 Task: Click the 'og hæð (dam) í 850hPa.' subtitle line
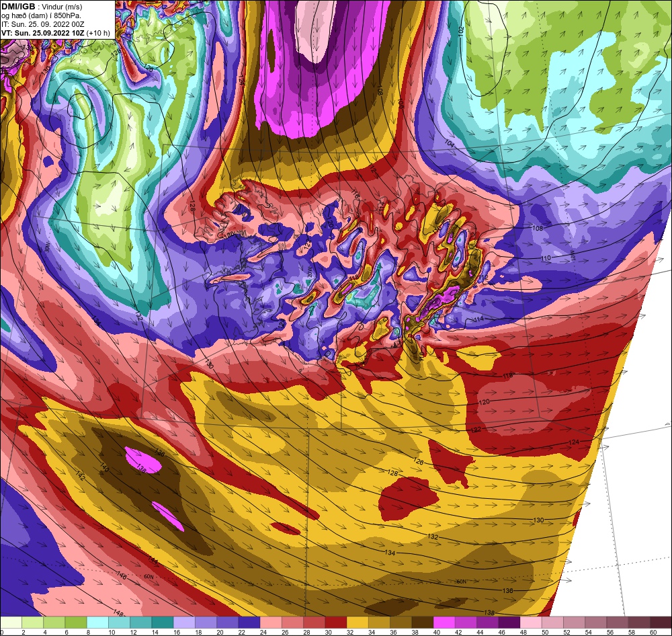coord(41,16)
